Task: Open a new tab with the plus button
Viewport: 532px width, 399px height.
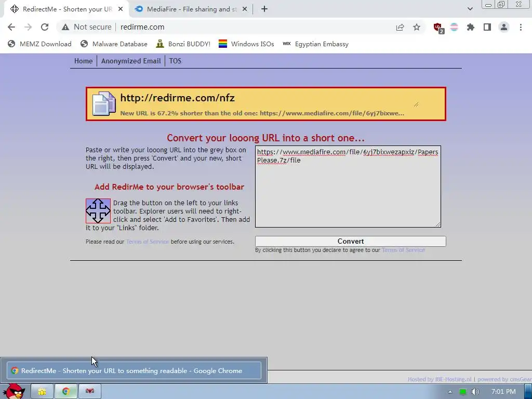Action: click(x=264, y=9)
